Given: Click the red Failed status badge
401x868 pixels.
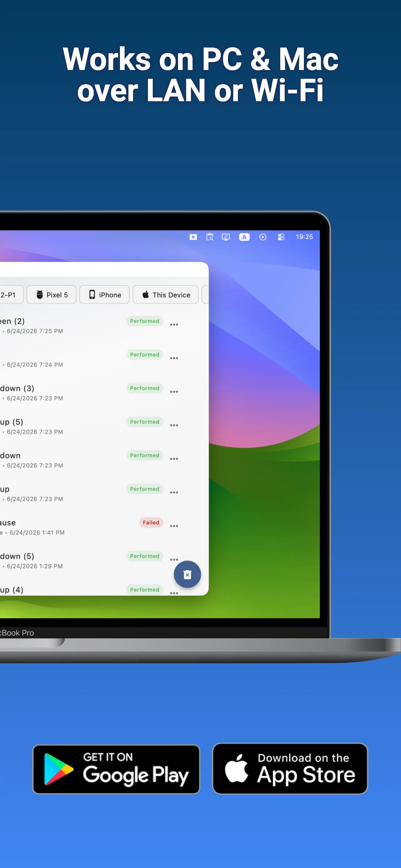Looking at the screenshot, I should [151, 522].
